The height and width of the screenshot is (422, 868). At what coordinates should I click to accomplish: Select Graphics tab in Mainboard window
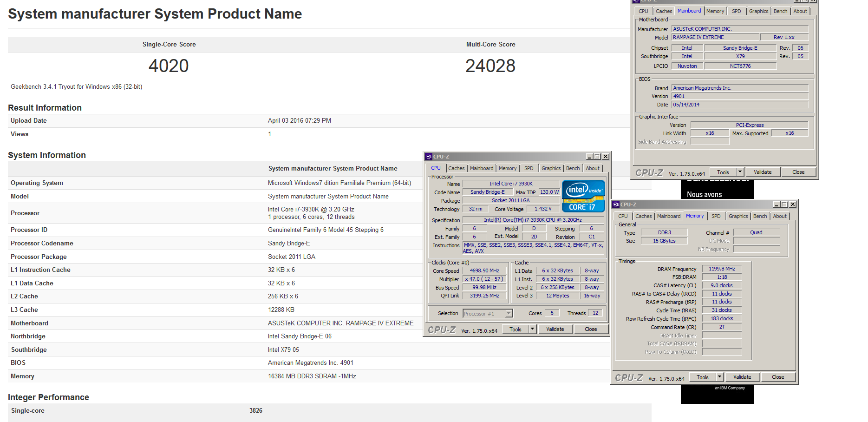(759, 11)
